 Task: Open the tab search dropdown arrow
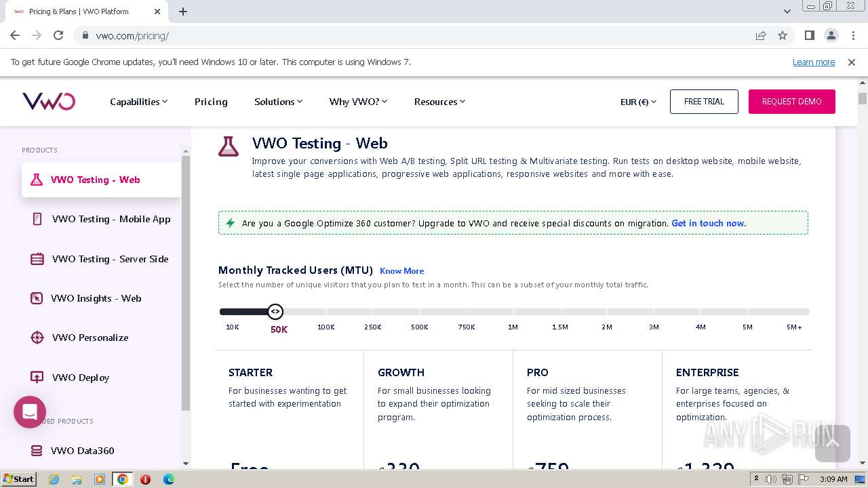click(787, 12)
